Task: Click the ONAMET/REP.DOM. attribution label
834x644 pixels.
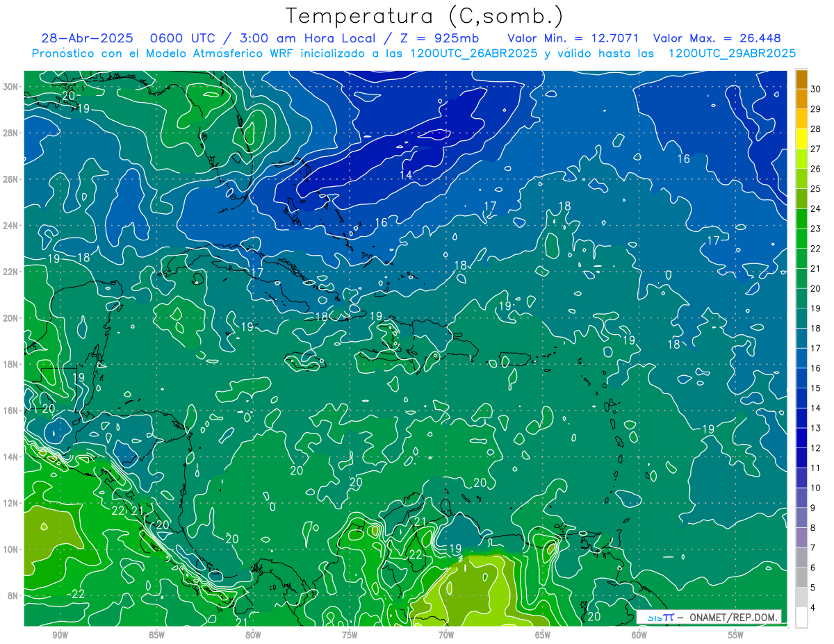Action: pyautogui.click(x=733, y=617)
